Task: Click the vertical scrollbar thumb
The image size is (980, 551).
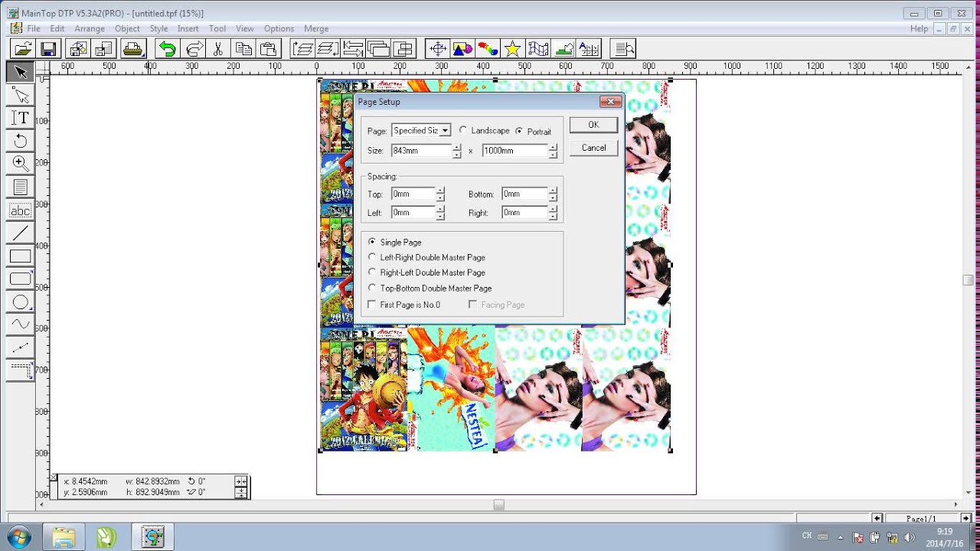Action: 969,280
